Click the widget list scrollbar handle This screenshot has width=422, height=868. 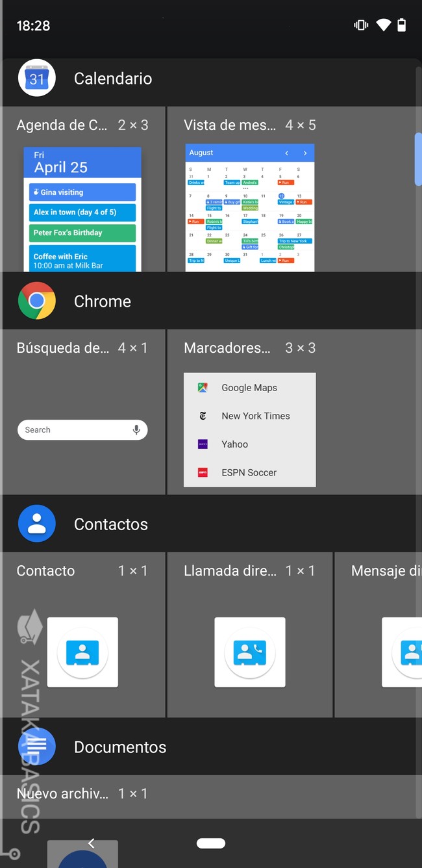click(x=418, y=159)
